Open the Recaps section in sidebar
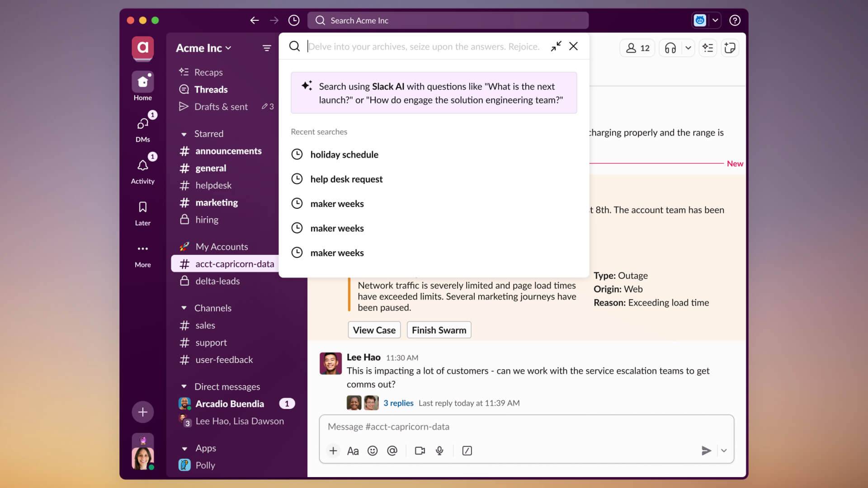 tap(208, 72)
